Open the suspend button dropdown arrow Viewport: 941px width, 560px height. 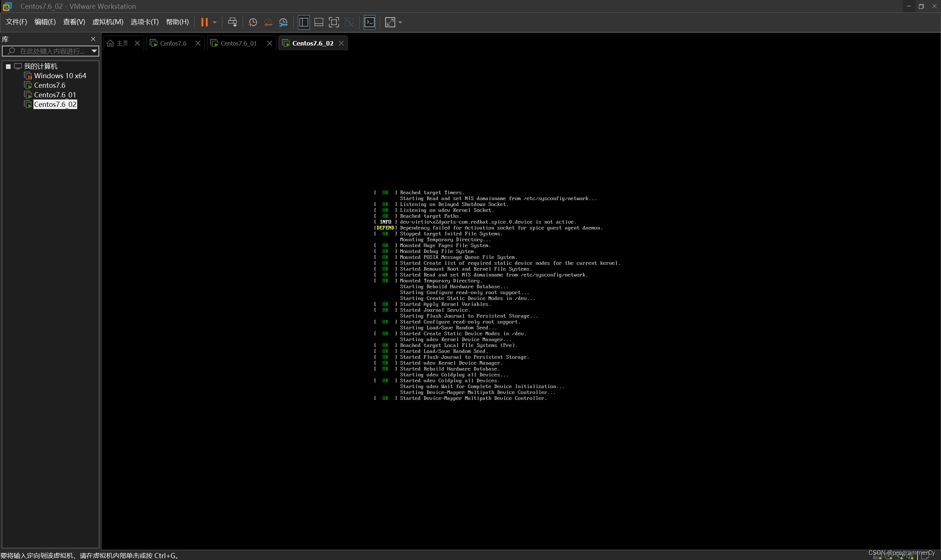point(214,22)
